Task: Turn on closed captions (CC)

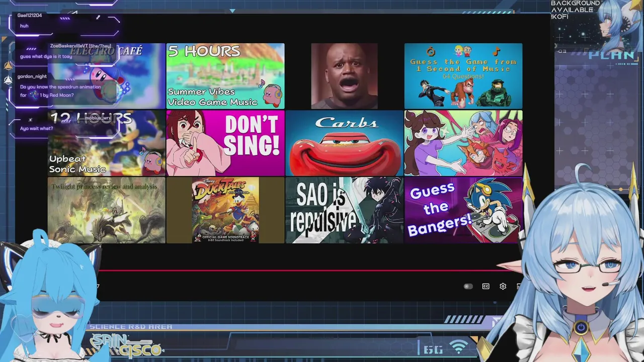Action: [486, 286]
